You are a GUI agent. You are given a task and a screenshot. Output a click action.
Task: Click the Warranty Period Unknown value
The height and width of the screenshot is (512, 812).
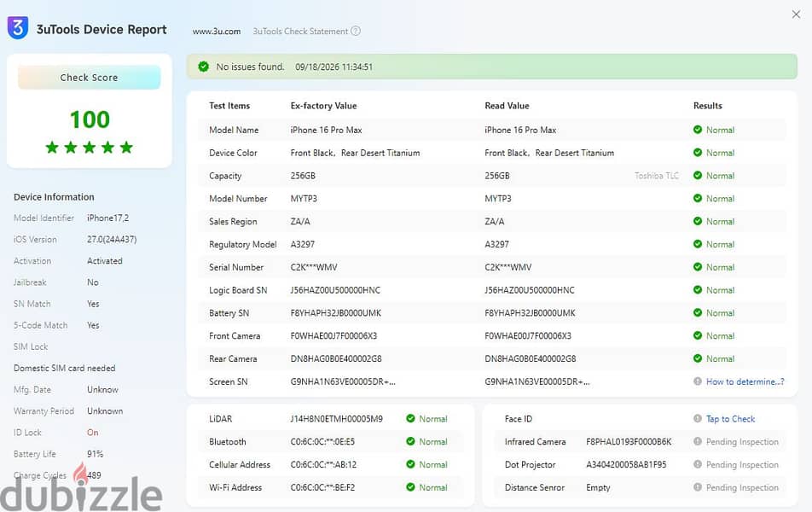[x=105, y=411]
